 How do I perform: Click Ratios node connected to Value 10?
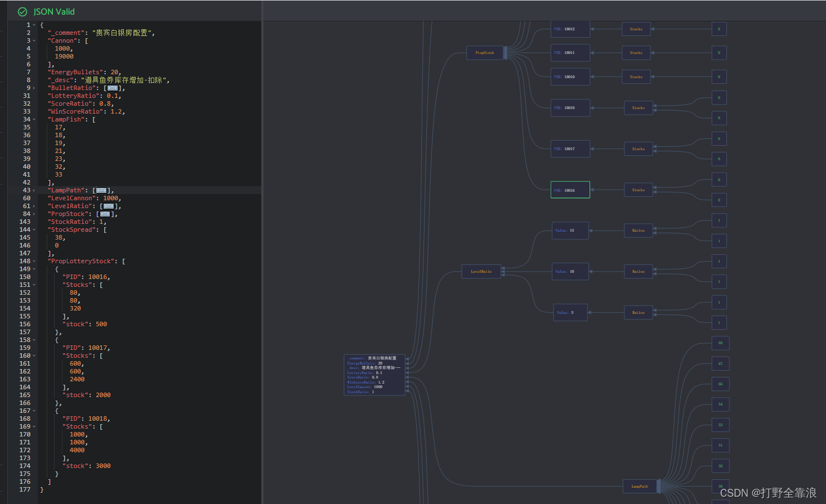tap(639, 272)
